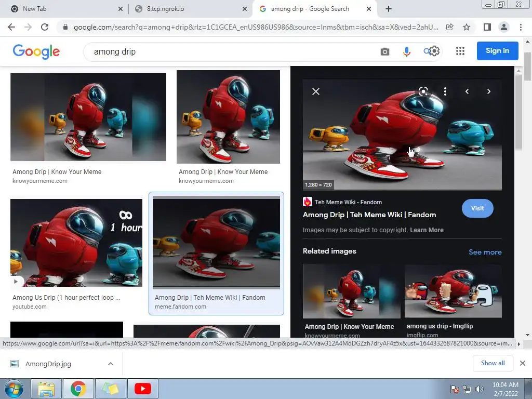This screenshot has height=399, width=532.
Task: Open Google quick settings gear
Action: tap(435, 51)
